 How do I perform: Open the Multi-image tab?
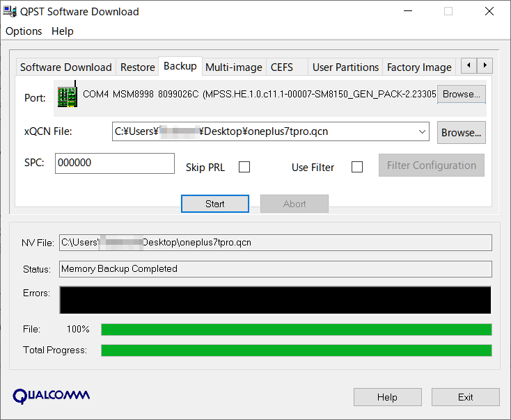(234, 67)
